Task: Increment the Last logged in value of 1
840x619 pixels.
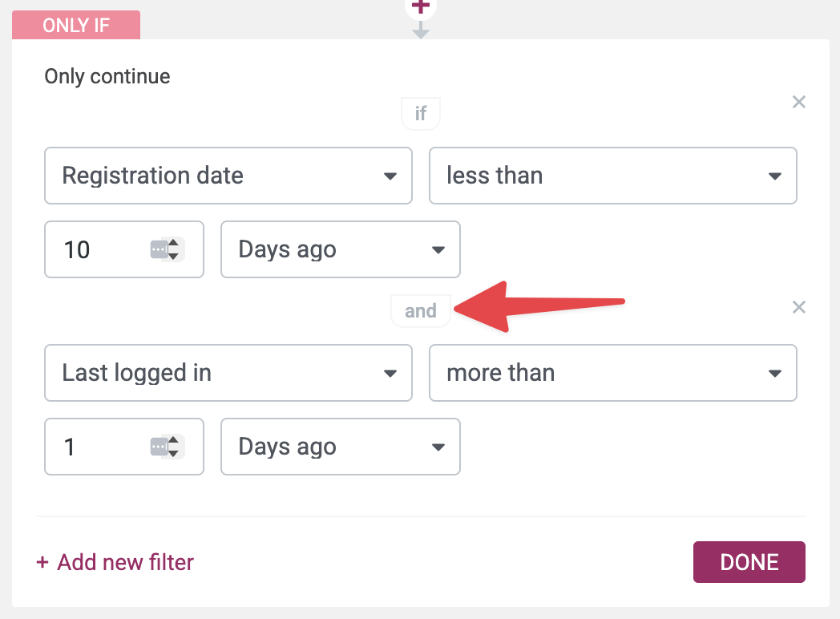Action: pos(173,440)
